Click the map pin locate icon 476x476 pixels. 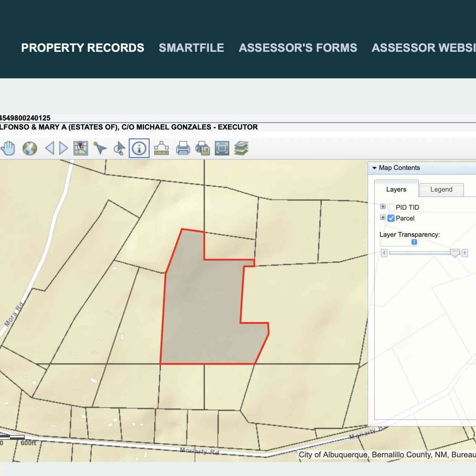tap(81, 148)
